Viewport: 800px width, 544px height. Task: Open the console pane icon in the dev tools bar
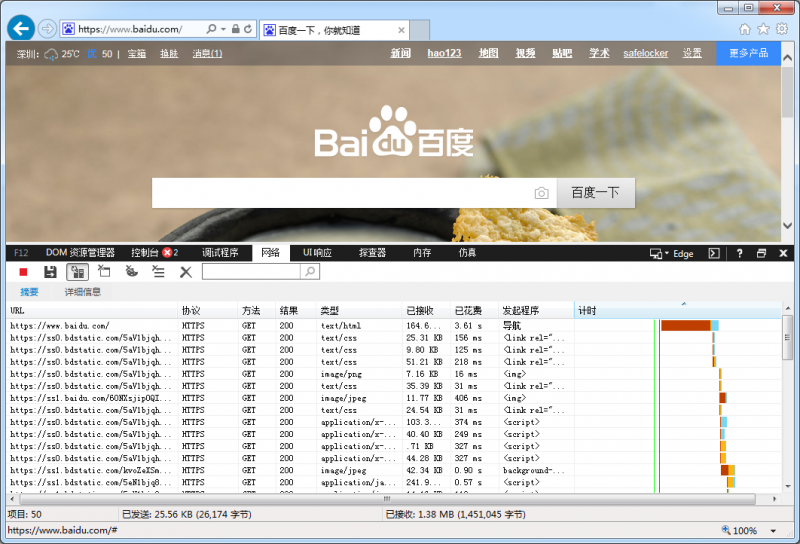(x=714, y=253)
